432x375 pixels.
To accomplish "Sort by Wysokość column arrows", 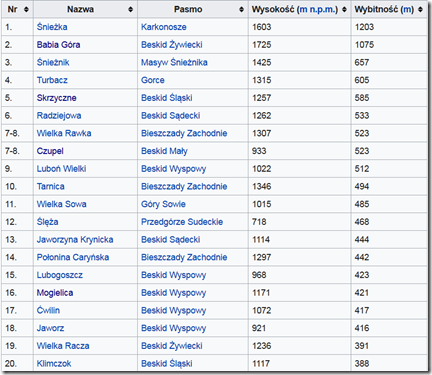I will coord(344,10).
